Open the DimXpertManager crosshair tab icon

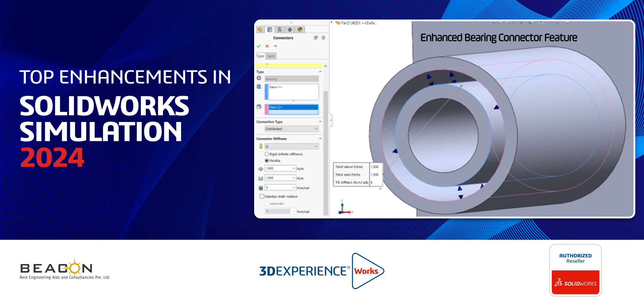290,30
